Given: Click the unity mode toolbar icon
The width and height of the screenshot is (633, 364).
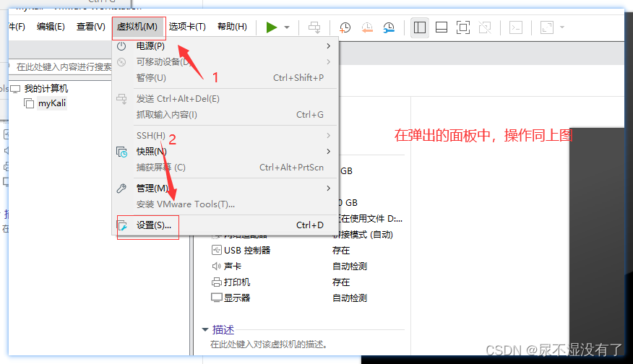Looking at the screenshot, I should (x=485, y=27).
